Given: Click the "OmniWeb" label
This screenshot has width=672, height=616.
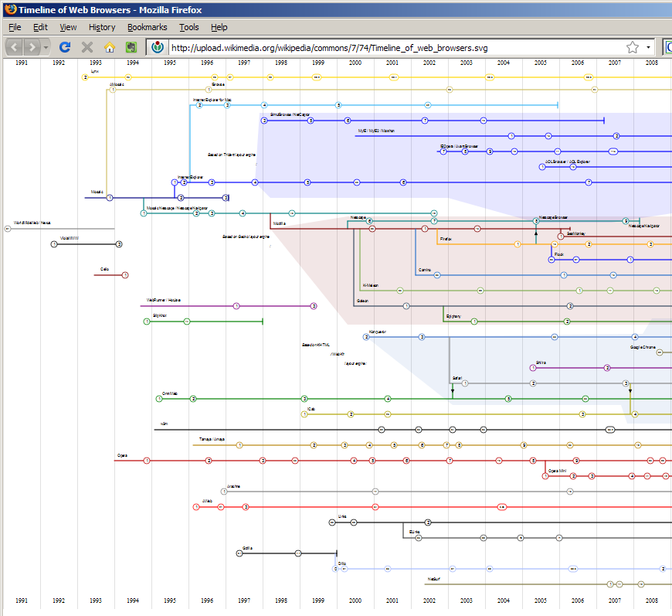Looking at the screenshot, I should 170,393.
